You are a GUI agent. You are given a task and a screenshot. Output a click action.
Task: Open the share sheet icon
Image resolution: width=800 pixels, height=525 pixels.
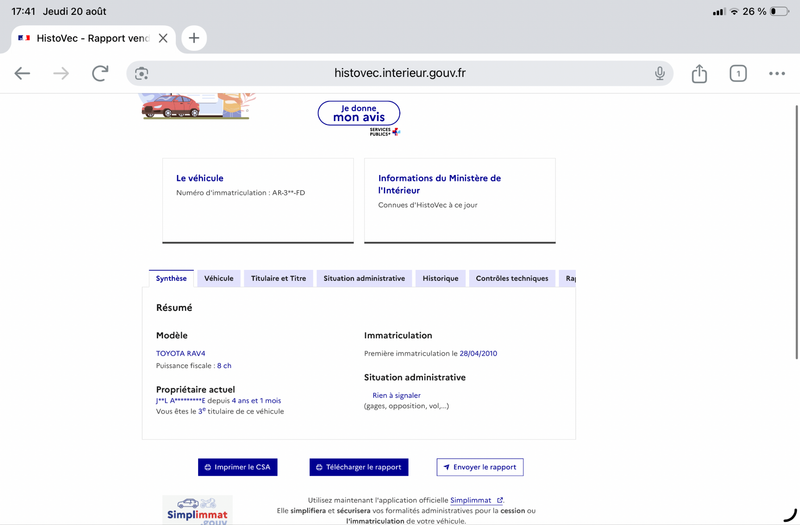pos(699,73)
